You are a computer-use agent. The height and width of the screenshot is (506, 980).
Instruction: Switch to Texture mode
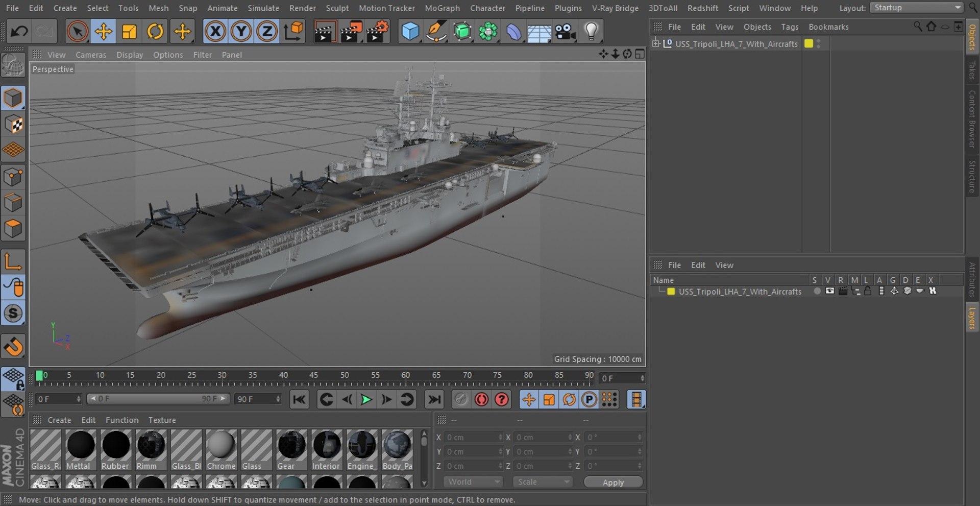pos(13,124)
